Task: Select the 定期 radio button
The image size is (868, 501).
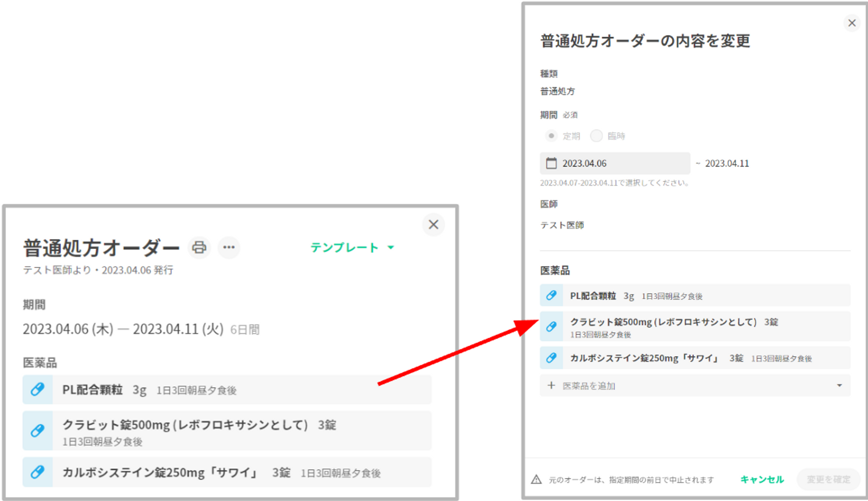Action: pos(551,136)
